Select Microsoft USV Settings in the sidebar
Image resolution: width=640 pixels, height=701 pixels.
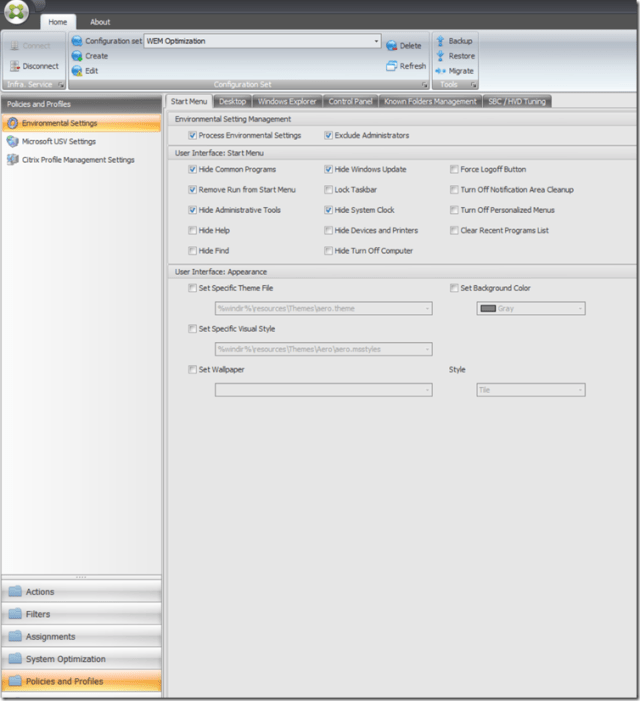tap(81, 141)
